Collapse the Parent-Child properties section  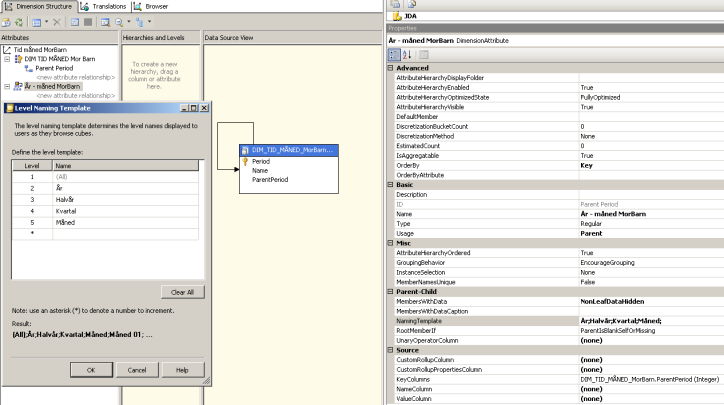click(x=390, y=292)
